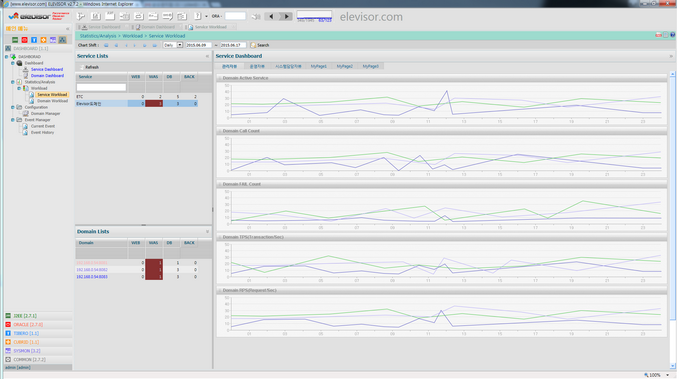This screenshot has height=379, width=680.
Task: Collapse the main menu sidebar panel
Action: (x=68, y=29)
